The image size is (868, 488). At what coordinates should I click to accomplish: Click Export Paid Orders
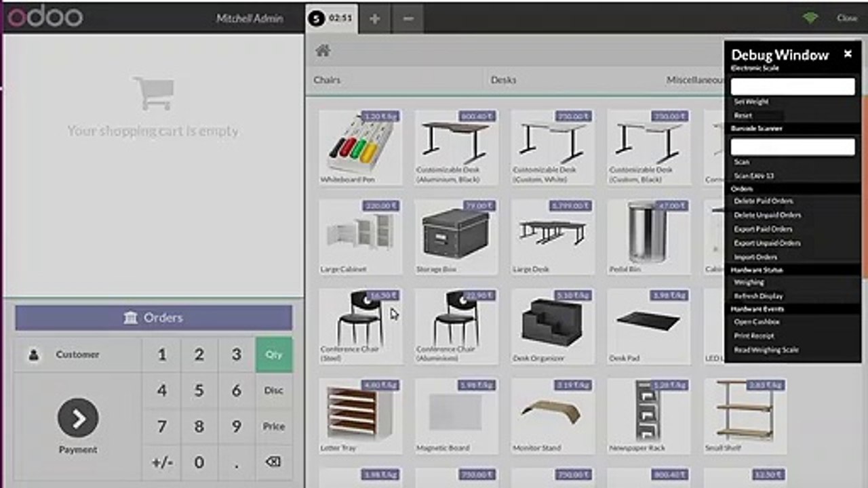[x=763, y=229]
